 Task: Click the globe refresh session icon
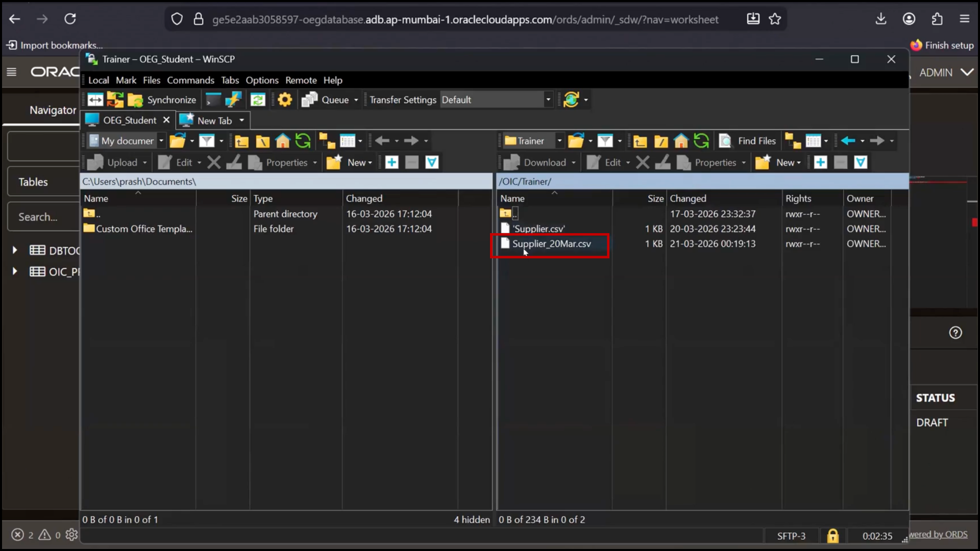pos(571,100)
